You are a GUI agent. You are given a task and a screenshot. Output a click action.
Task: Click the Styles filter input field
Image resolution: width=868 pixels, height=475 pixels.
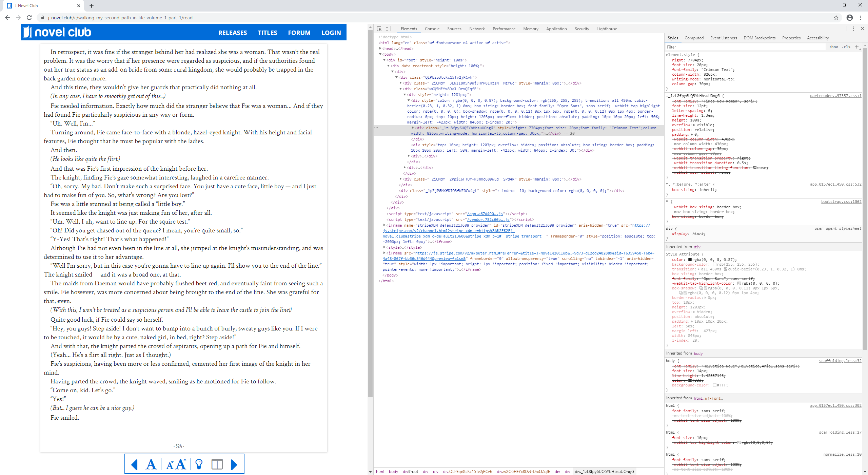pos(745,47)
